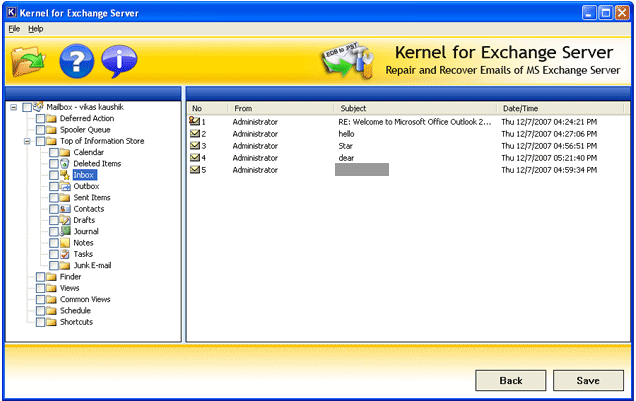This screenshot has height=401, width=636.
Task: Click the blue info bubble icon
Action: [x=119, y=61]
